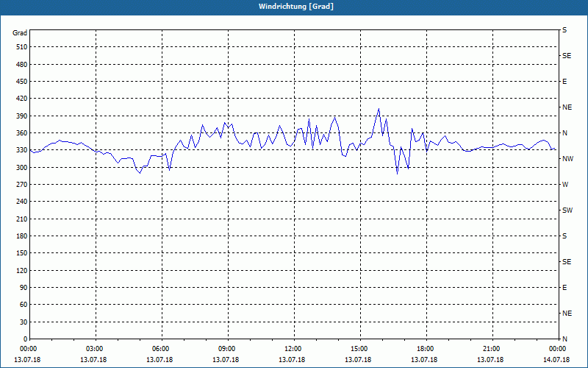Click the 360 y-axis value
The width and height of the screenshot is (588, 368).
(x=22, y=133)
